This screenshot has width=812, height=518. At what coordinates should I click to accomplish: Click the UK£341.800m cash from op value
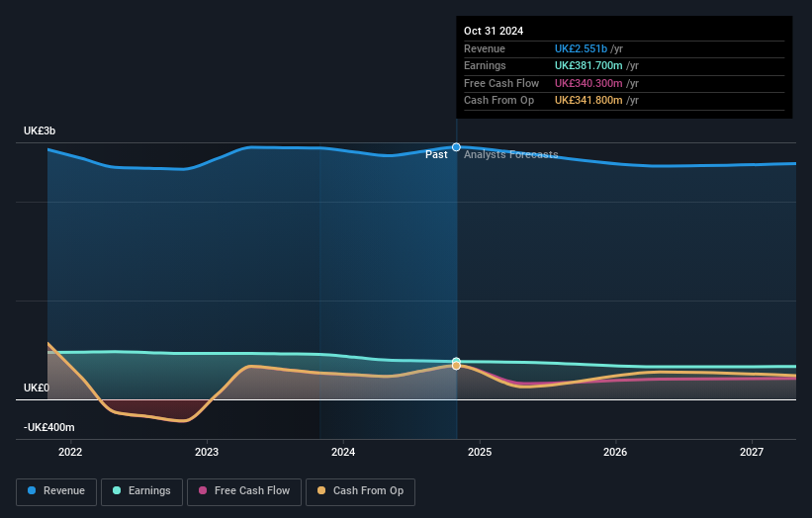[588, 101]
